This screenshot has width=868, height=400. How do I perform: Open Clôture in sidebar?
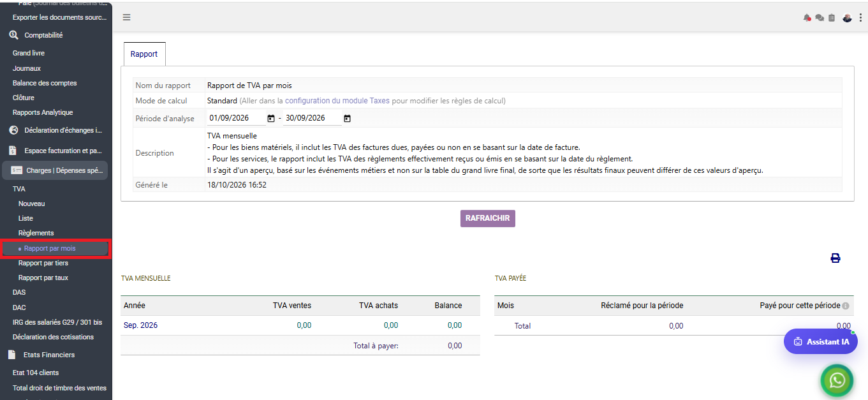coord(24,98)
